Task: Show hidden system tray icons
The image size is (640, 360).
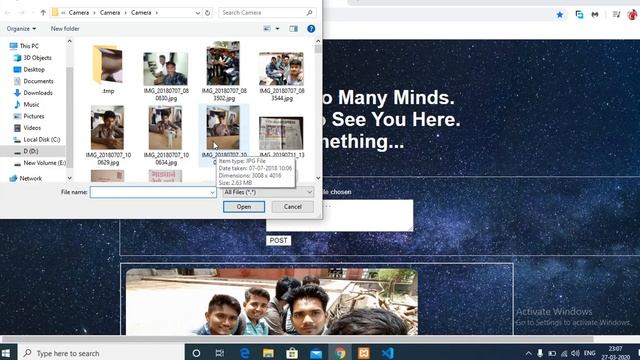Action: [529, 353]
